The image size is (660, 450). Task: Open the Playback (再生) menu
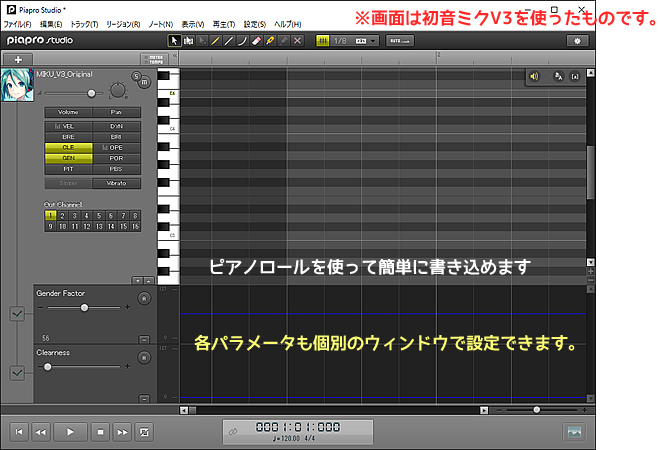coord(224,24)
